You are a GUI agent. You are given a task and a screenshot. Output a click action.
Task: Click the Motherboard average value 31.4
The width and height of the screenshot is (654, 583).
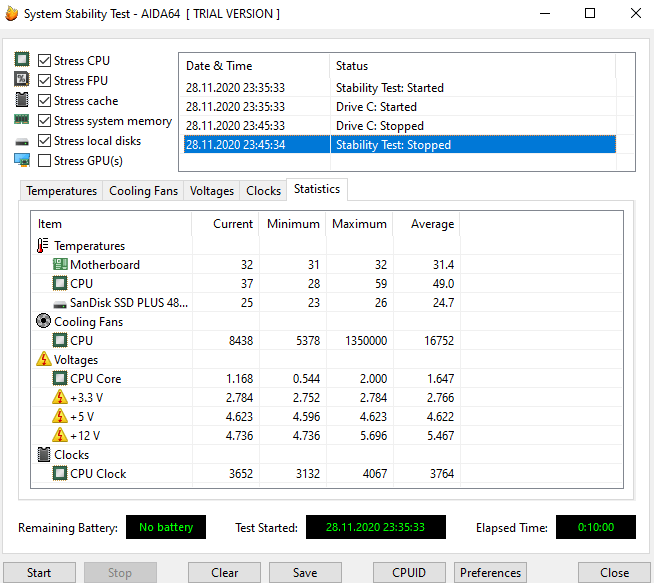coord(443,265)
